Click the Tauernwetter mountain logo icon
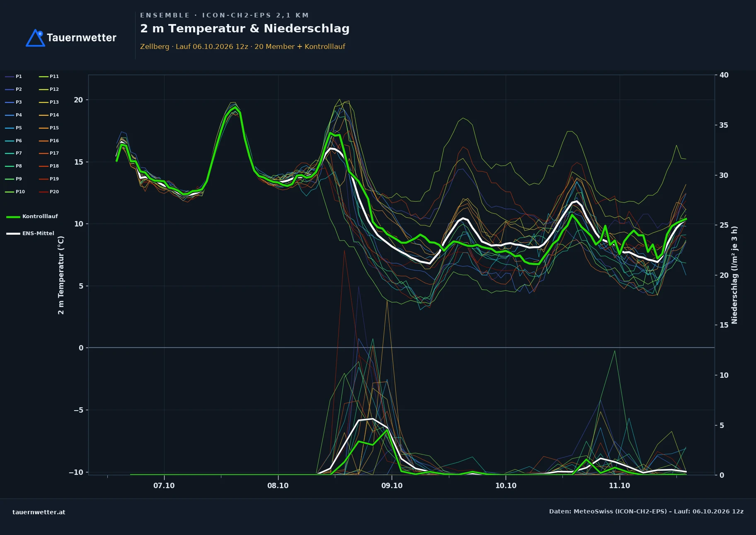Viewport: 756px width, 535px height. coord(35,38)
